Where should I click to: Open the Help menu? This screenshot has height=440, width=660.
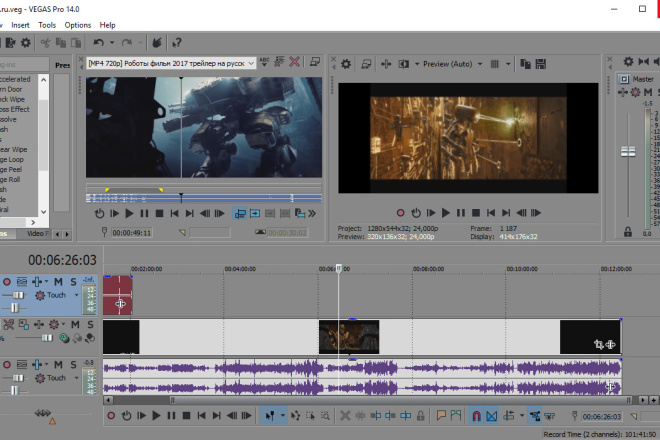pyautogui.click(x=107, y=25)
